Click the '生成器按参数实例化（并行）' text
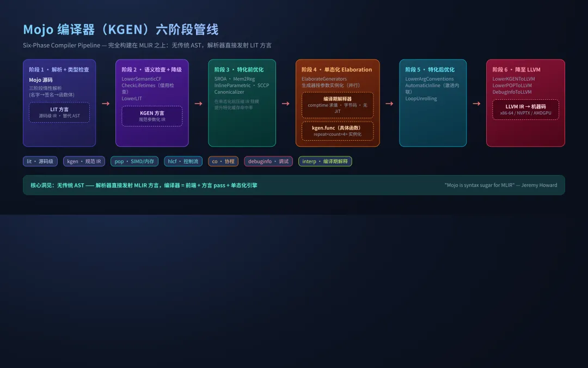This screenshot has height=368, width=588. (331, 85)
